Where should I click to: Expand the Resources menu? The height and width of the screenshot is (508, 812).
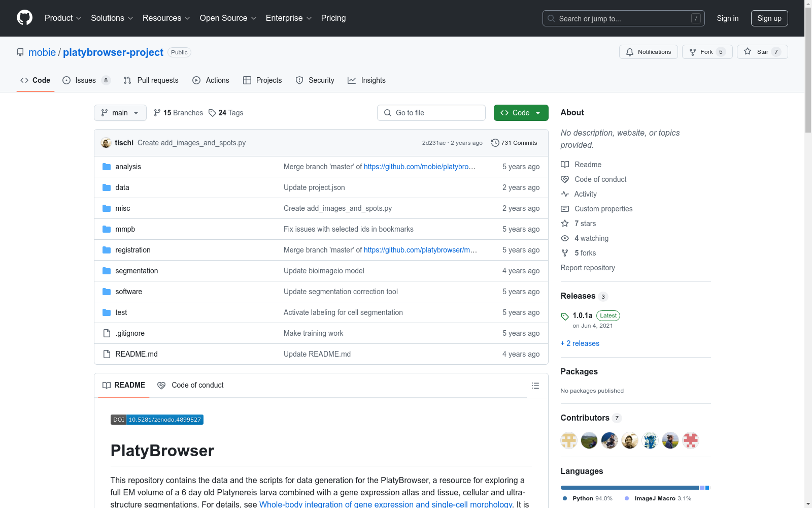(x=166, y=18)
